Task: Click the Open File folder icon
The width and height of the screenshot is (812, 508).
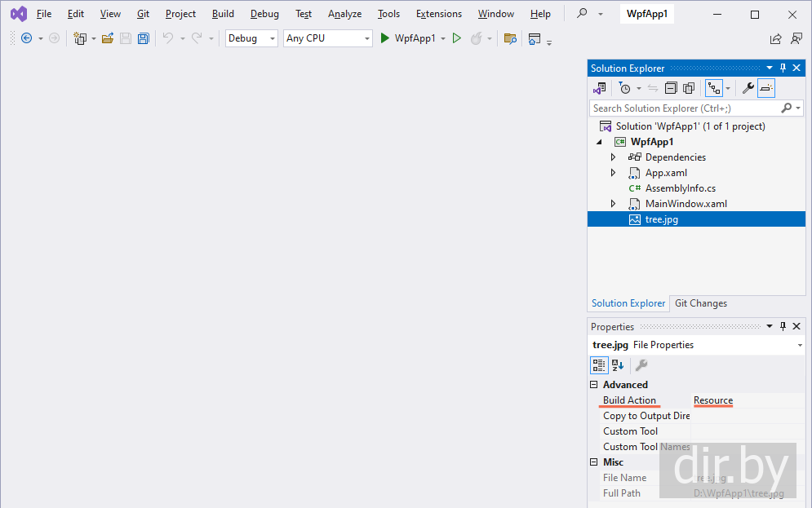Action: (108, 38)
